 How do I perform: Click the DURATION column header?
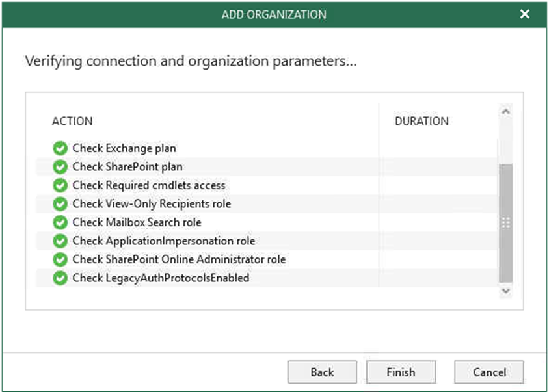[422, 121]
